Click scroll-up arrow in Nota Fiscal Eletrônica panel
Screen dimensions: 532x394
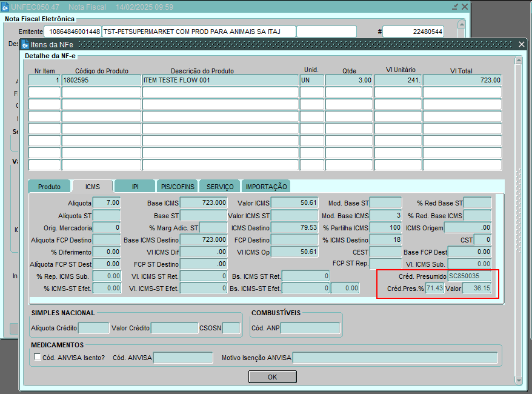[x=462, y=24]
